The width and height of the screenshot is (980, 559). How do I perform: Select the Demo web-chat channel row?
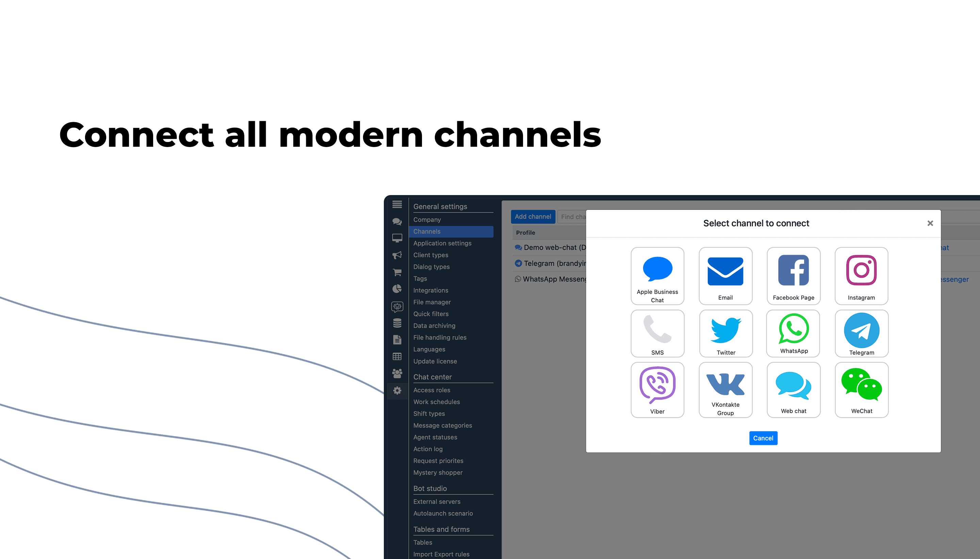coord(550,247)
